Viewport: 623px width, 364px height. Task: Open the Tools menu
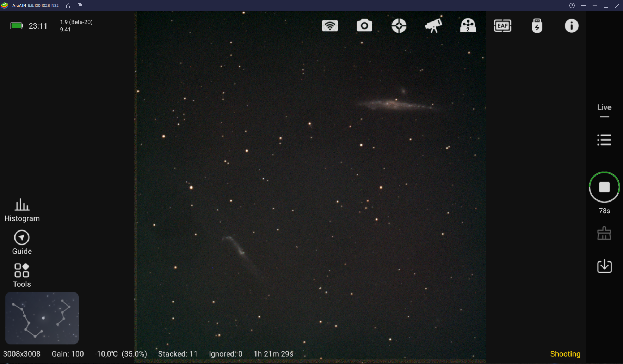pos(22,276)
